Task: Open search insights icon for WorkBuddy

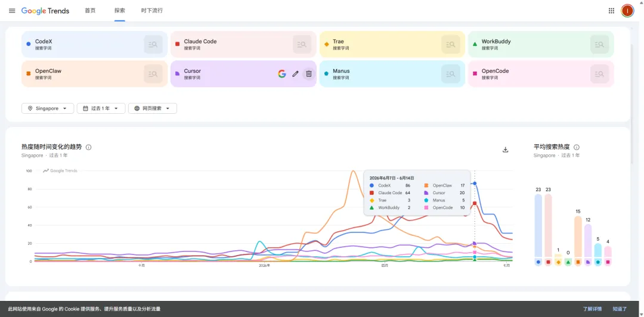Action: tap(600, 44)
